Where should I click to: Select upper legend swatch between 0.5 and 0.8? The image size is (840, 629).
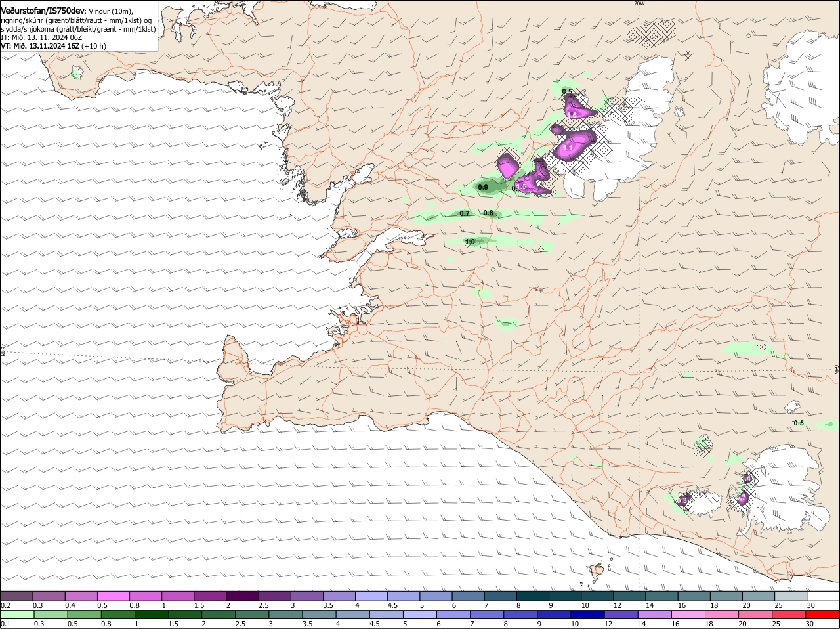coord(113,596)
